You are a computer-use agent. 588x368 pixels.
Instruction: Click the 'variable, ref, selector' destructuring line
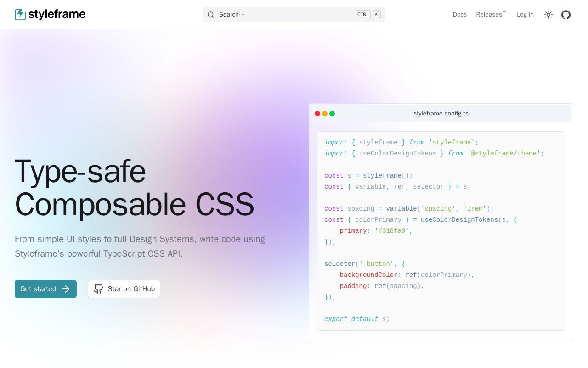(397, 187)
